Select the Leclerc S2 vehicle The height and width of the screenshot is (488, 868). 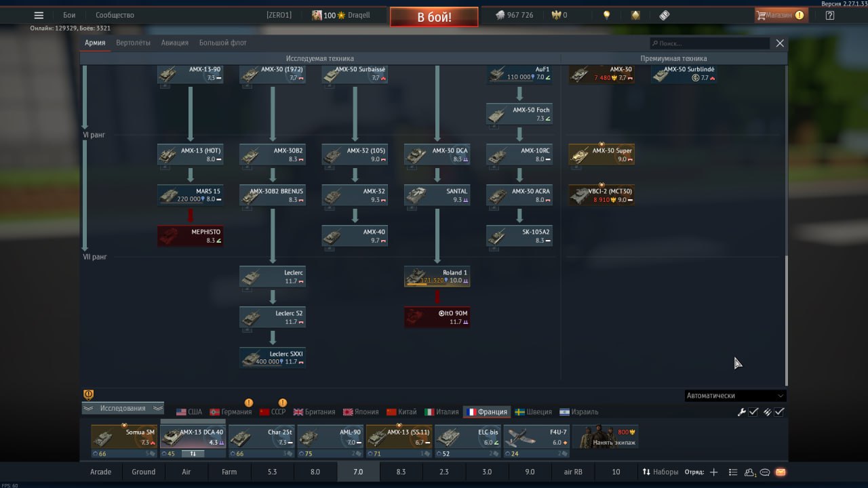(273, 317)
